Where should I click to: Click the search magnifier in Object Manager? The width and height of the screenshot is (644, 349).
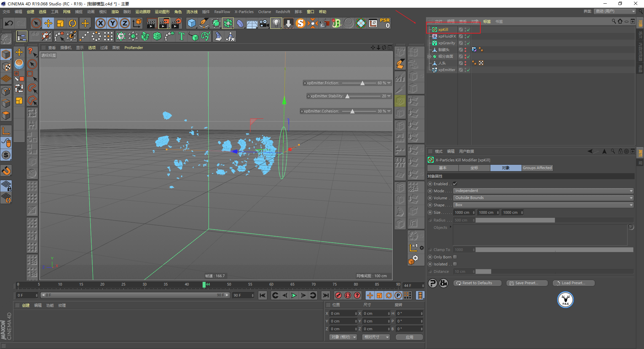click(x=613, y=21)
